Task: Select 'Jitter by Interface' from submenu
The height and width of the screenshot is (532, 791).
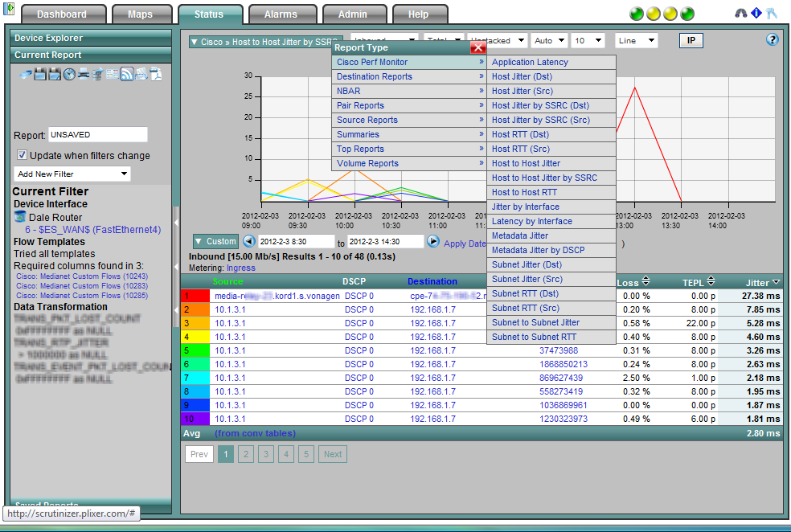Action: (x=525, y=207)
